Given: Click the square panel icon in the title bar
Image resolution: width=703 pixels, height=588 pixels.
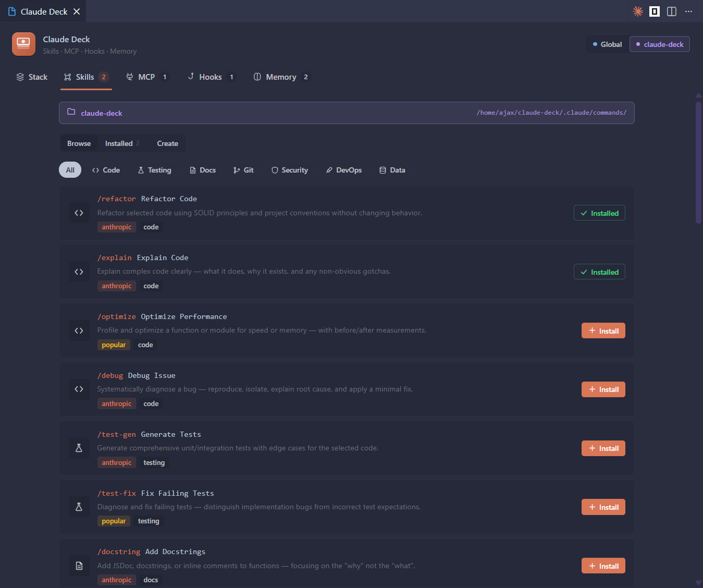Looking at the screenshot, I should [x=655, y=11].
